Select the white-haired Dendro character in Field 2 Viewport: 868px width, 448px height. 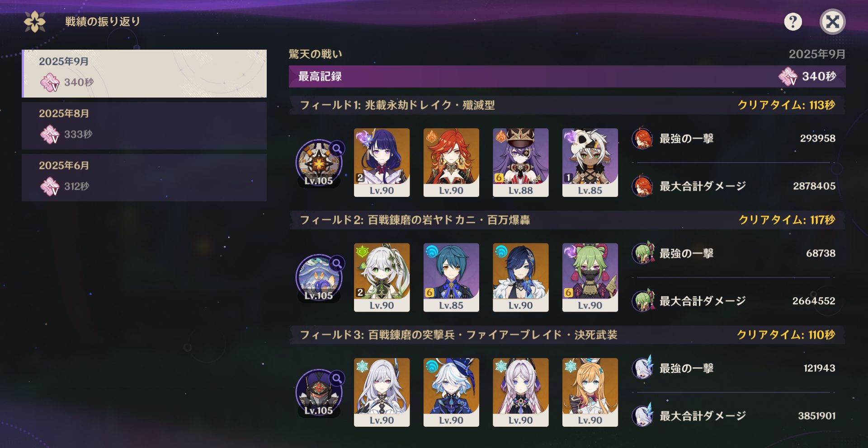[x=382, y=277]
